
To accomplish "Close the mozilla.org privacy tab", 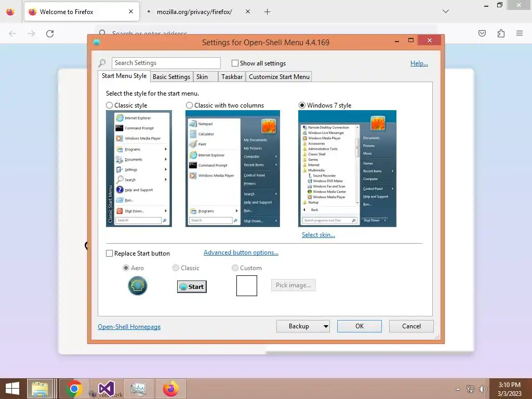I will click(248, 11).
